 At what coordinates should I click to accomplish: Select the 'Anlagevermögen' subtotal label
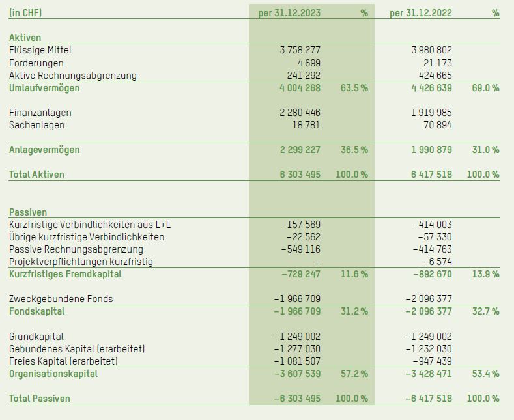tap(44, 150)
